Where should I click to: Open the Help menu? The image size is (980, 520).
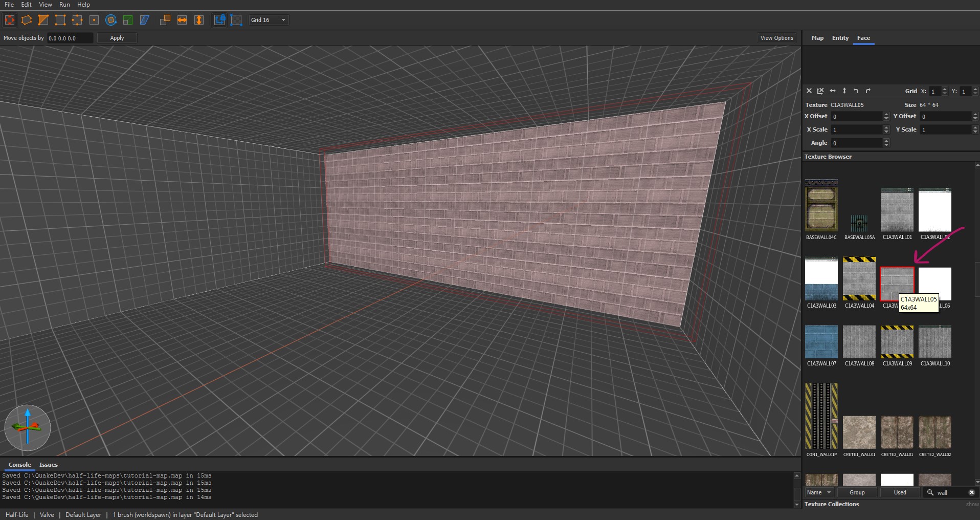83,5
